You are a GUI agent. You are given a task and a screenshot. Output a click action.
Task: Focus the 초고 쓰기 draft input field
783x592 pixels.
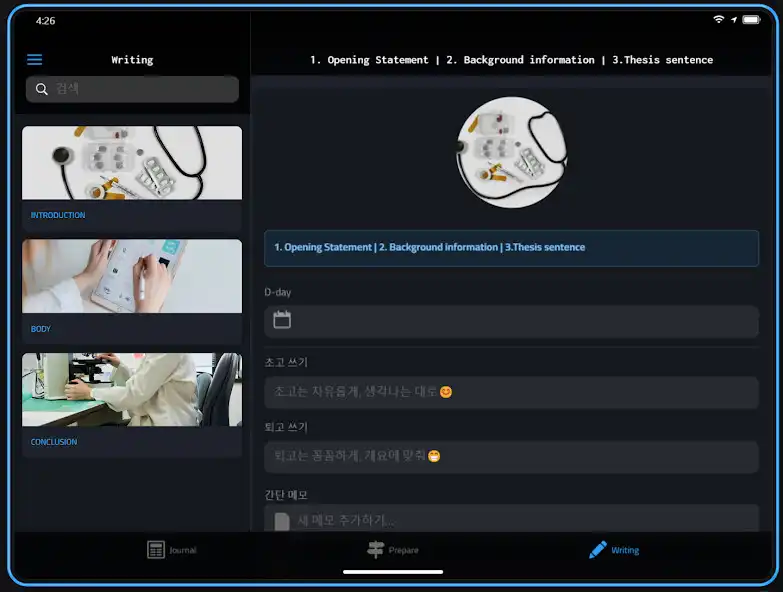(x=511, y=392)
